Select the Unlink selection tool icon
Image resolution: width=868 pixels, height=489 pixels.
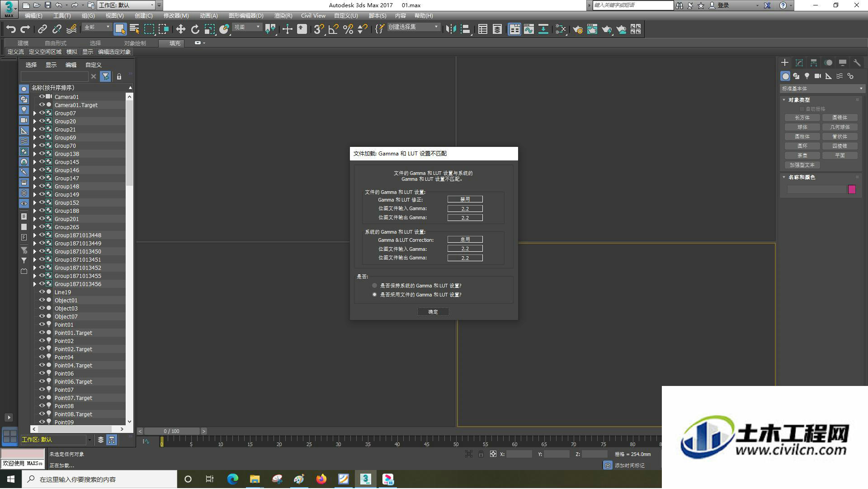click(x=57, y=29)
